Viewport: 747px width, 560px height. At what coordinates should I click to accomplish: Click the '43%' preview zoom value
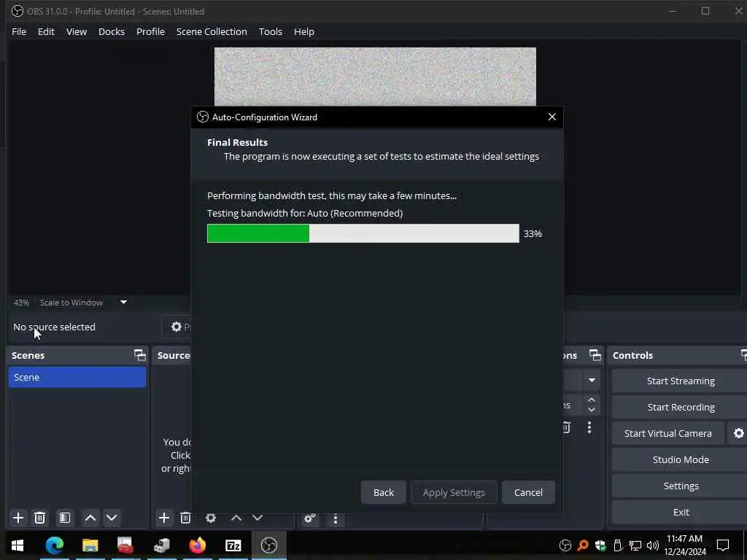(21, 303)
